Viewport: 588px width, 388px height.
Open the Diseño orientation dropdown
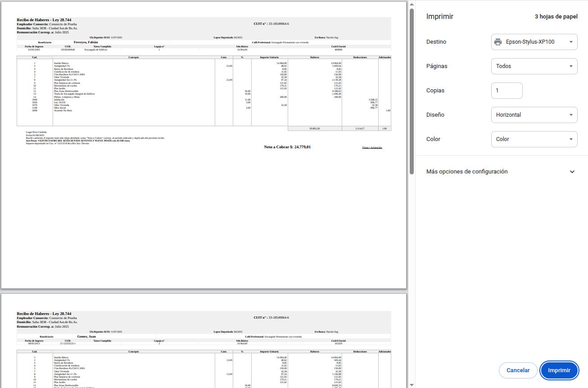(x=534, y=115)
